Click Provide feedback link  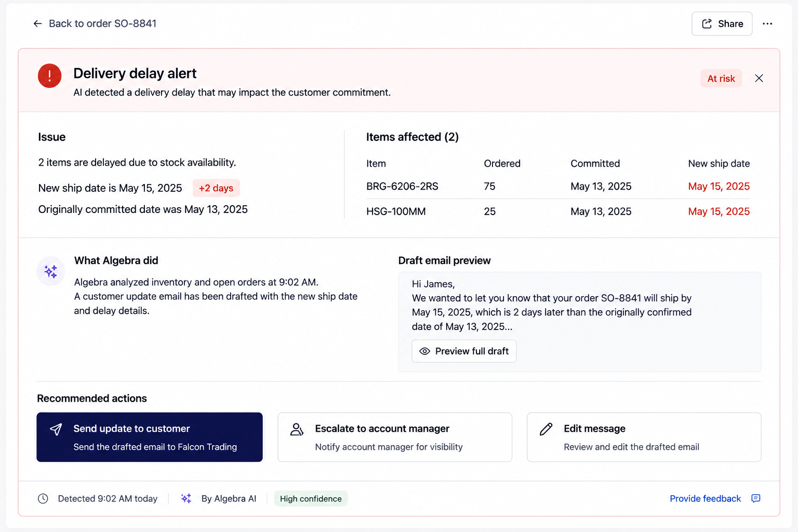705,499
